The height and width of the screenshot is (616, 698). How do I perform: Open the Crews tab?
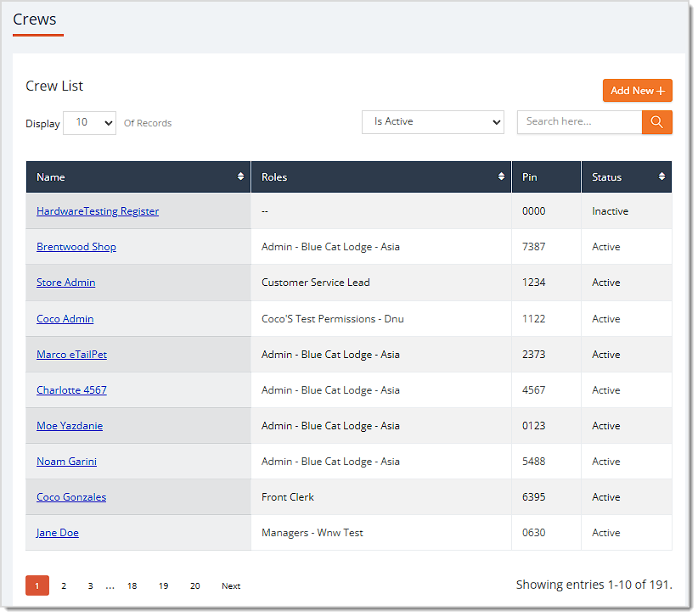[35, 20]
